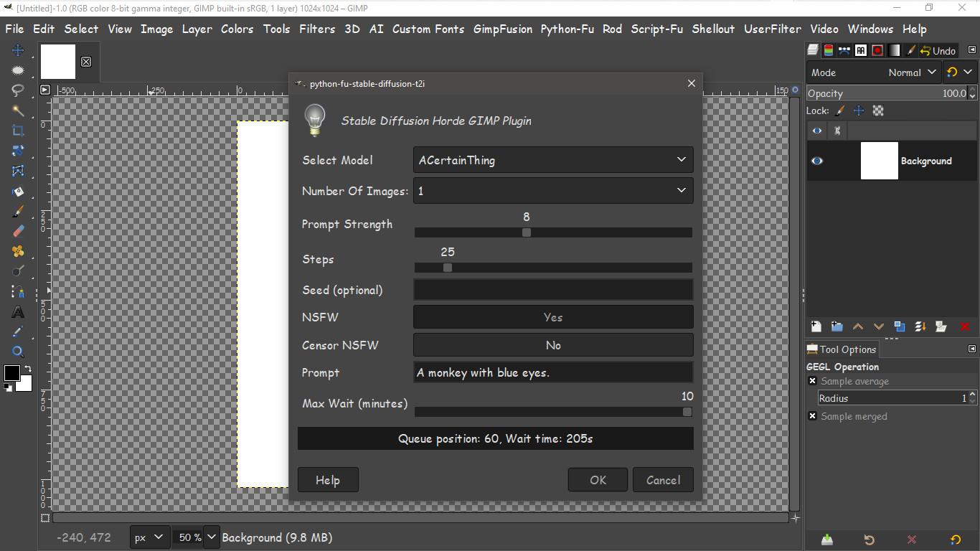Screen dimensions: 980x551
Task: Select the Zoom tool
Action: click(18, 351)
